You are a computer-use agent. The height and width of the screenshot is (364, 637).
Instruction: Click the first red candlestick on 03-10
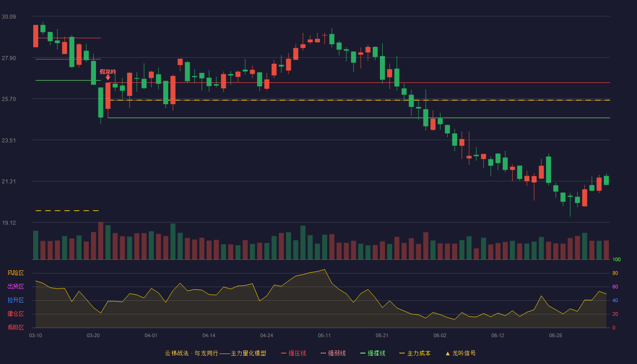click(x=35, y=36)
